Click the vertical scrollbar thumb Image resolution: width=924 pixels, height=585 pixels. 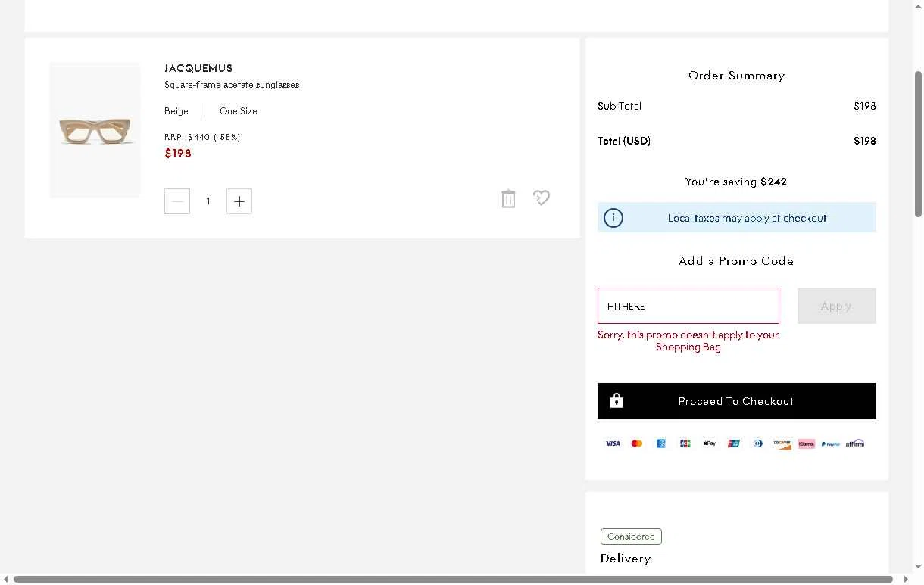918,144
